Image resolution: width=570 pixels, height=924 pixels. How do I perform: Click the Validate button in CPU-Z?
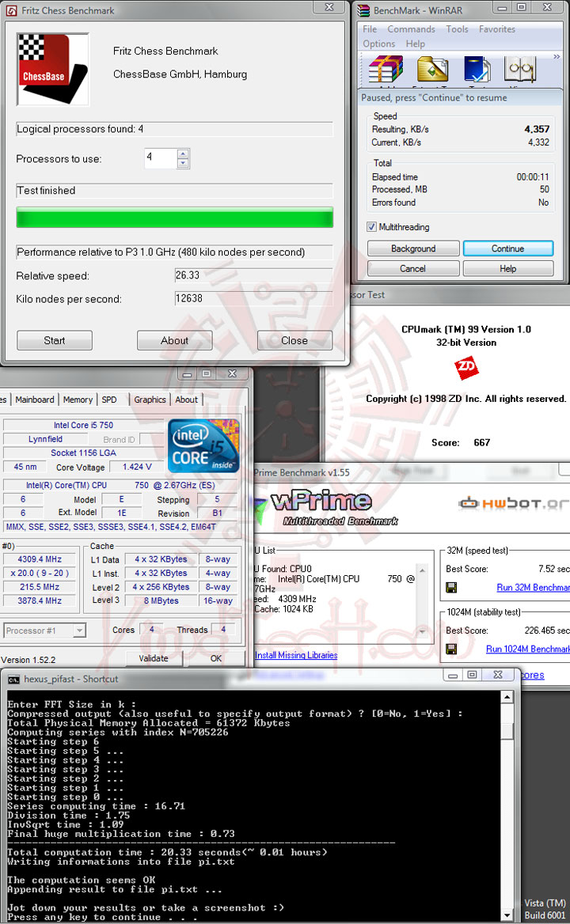(x=154, y=658)
